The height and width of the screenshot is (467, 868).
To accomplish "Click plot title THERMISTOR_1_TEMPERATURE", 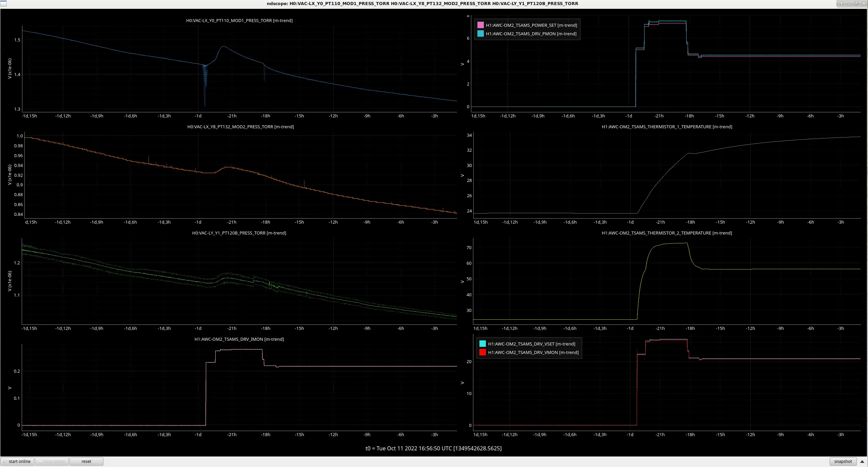I will click(x=667, y=127).
